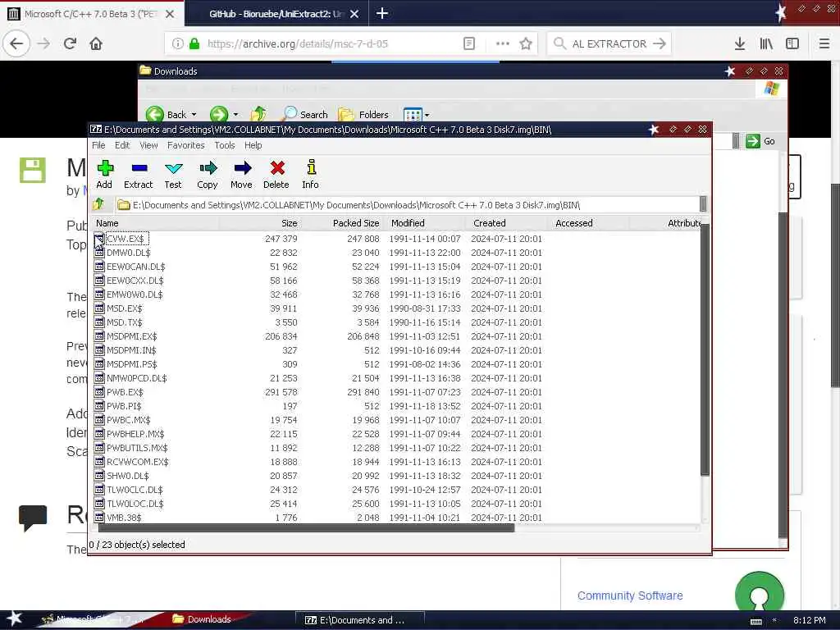Sort by the Created column header
Screen dimensions: 840x630
coord(506,223)
